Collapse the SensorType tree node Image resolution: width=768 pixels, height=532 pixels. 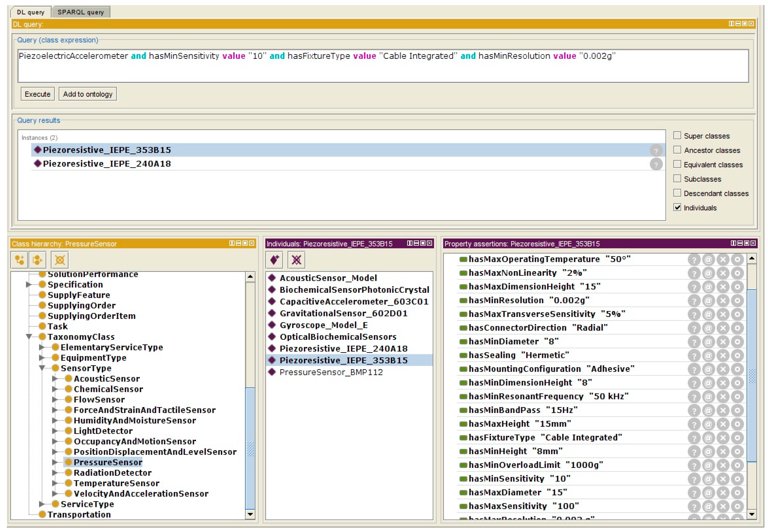[x=42, y=368]
